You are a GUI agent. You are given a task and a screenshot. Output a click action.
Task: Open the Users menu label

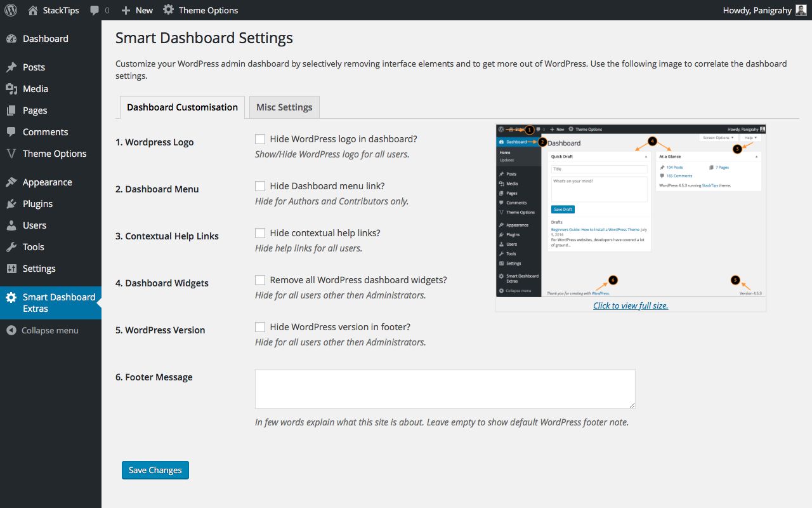pos(34,225)
